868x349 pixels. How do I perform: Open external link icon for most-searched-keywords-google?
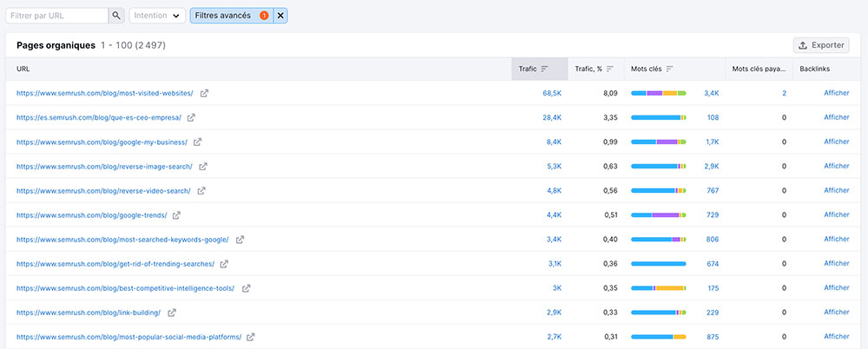[240, 240]
